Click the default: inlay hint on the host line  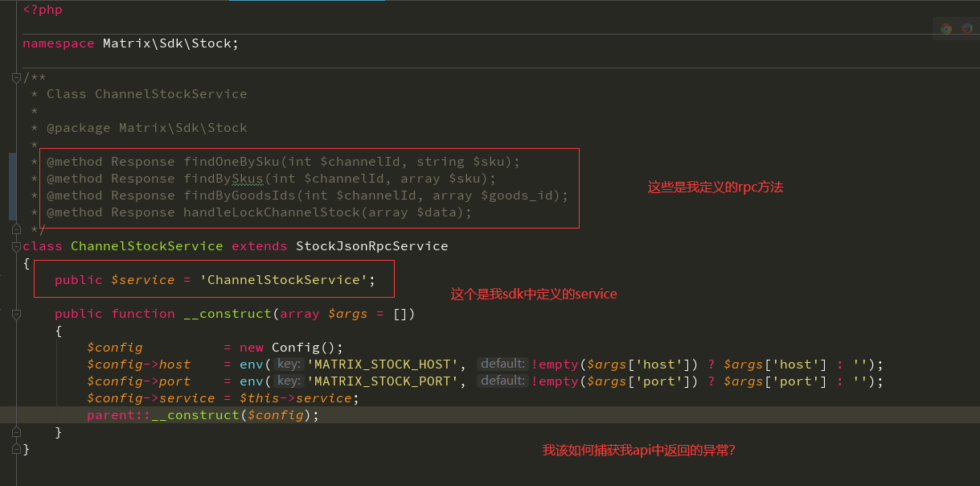(x=502, y=363)
